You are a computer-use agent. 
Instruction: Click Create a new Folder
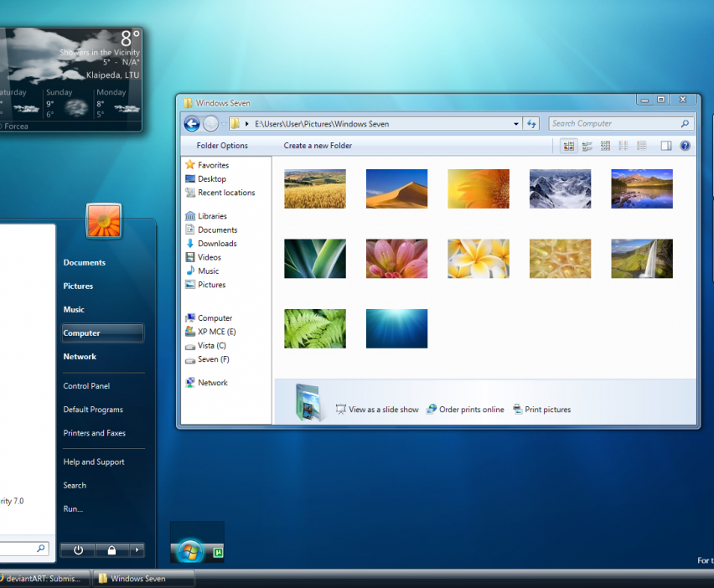coord(318,146)
